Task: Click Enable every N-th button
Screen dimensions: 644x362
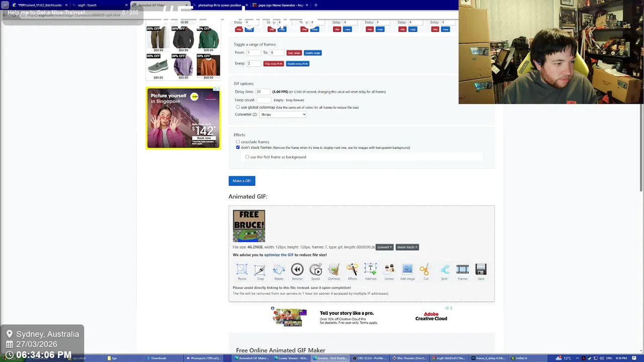Action: click(x=298, y=64)
